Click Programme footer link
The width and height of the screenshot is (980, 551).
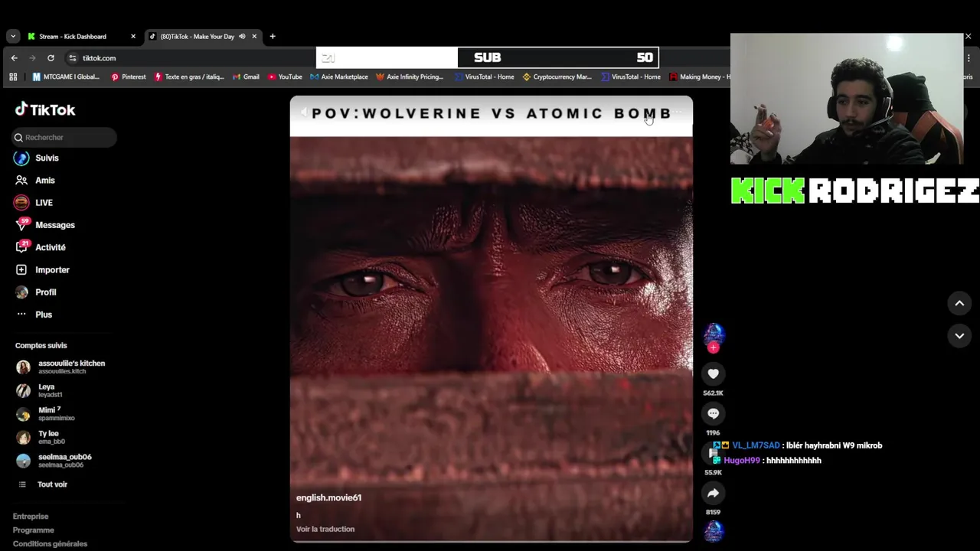click(34, 530)
